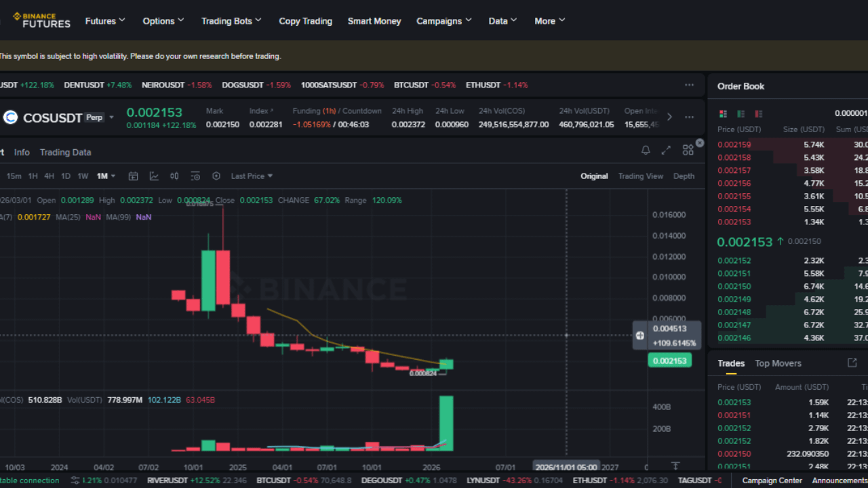Click bid price 0.002146 in order book

734,338
